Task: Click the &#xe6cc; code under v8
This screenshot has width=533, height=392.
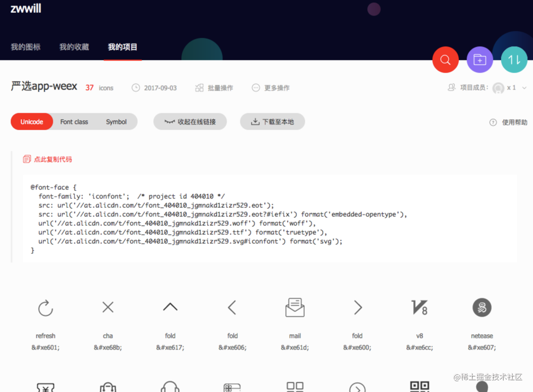Action: [420, 347]
